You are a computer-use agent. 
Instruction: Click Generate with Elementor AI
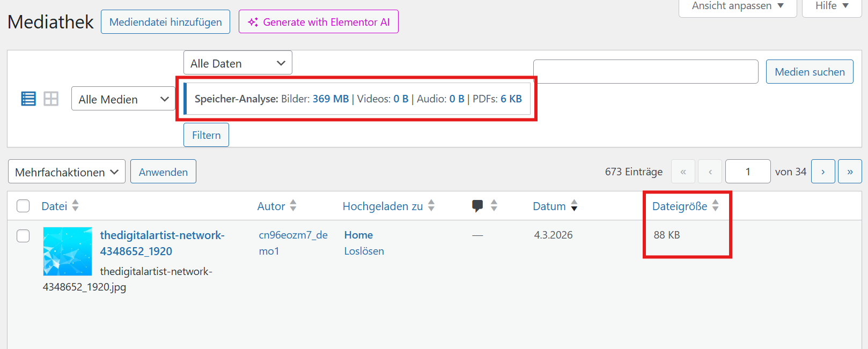[x=319, y=22]
